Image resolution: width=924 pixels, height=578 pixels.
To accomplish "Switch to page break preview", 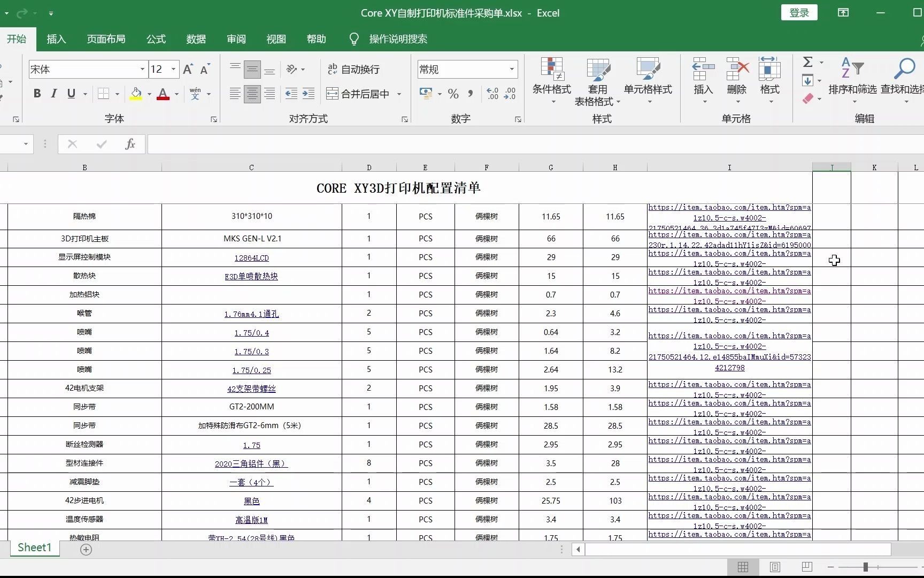I will [x=807, y=567].
